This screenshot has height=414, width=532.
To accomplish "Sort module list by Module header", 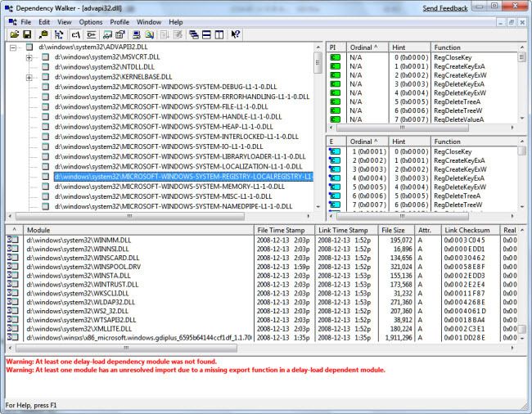I will pyautogui.click(x=138, y=230).
